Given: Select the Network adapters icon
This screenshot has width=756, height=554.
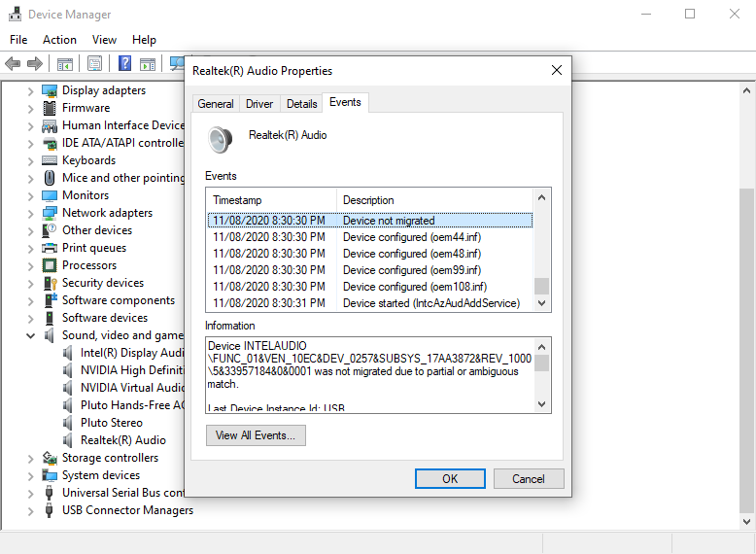Looking at the screenshot, I should (x=50, y=213).
